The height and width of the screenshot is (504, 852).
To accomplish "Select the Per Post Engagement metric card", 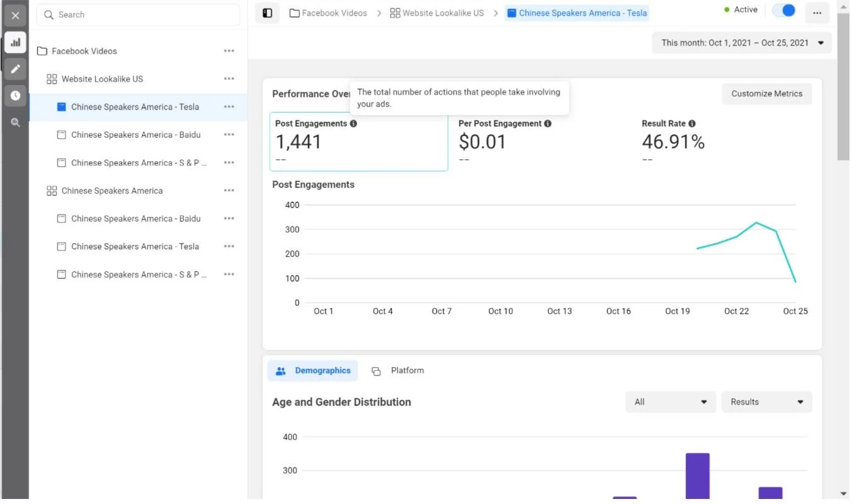I will coord(542,142).
